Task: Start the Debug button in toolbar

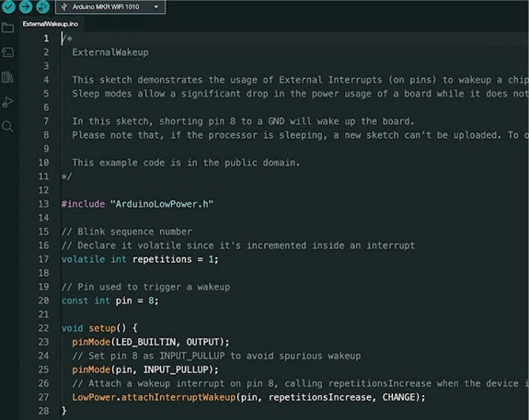Action: [x=42, y=6]
